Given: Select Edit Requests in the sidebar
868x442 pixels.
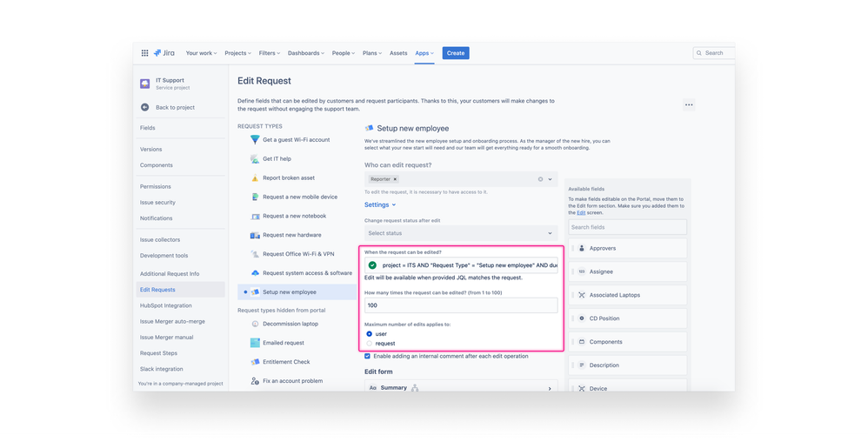Looking at the screenshot, I should pos(180,290).
